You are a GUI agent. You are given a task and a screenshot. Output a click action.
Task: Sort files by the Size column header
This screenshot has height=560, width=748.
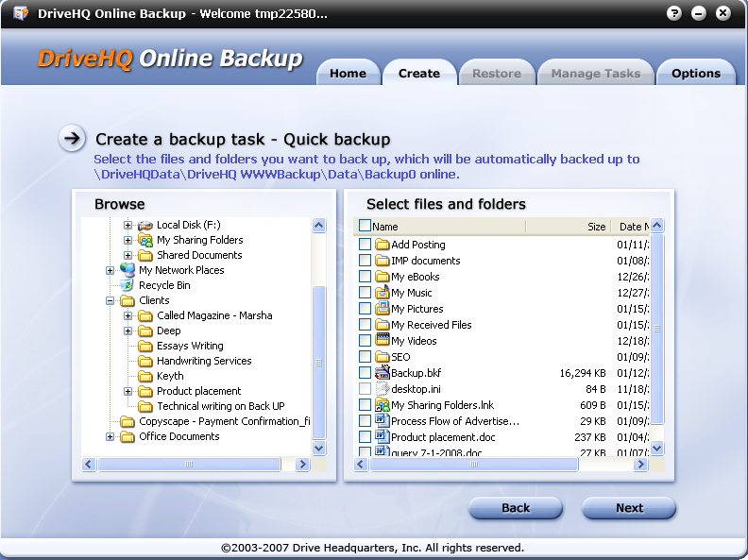pos(569,227)
